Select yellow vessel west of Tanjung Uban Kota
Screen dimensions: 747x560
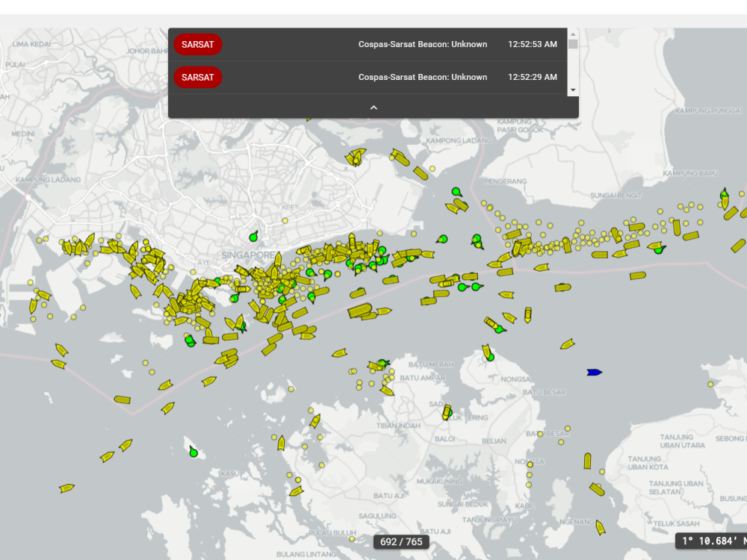point(587,461)
